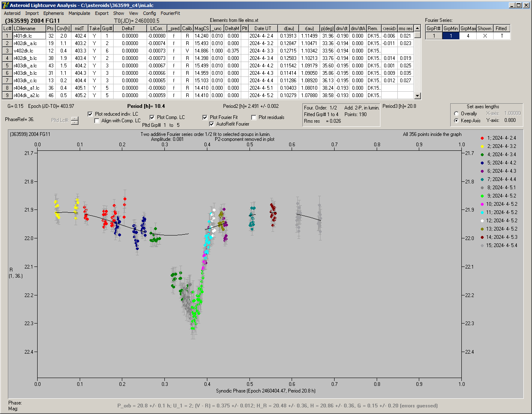Click scroll up arrow of lightcurve table
This screenshot has height=414, width=532.
[418, 28]
